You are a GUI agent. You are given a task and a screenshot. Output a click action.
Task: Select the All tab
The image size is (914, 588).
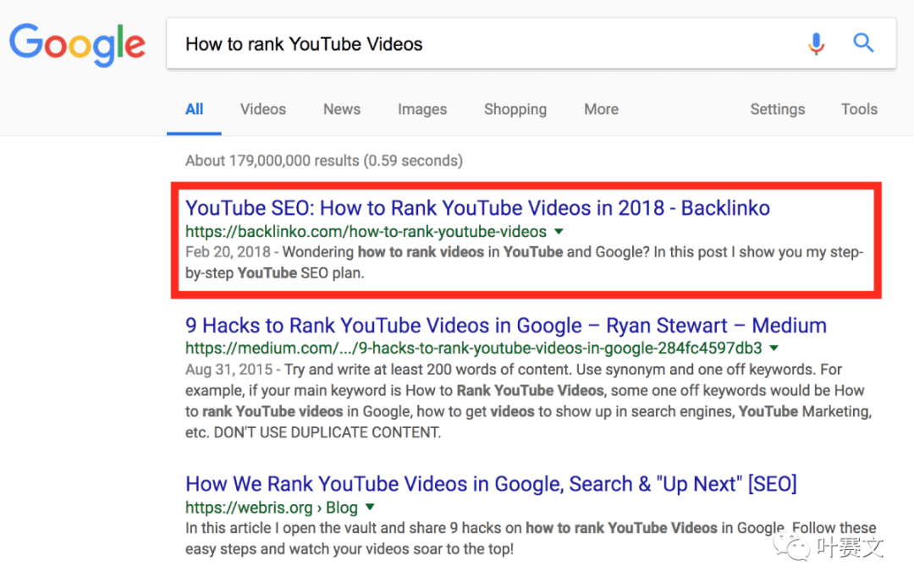(x=194, y=109)
